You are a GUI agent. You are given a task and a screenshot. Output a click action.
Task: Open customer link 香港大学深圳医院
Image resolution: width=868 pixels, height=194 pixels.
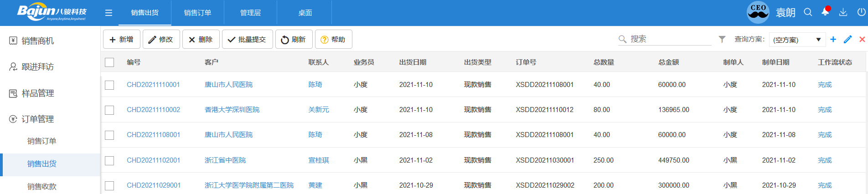232,110
